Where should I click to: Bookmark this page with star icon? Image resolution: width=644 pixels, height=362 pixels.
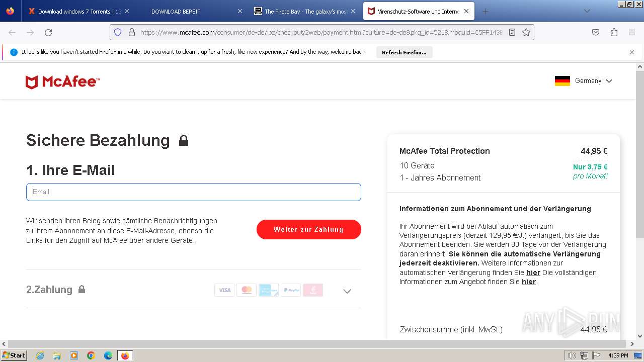(x=526, y=32)
